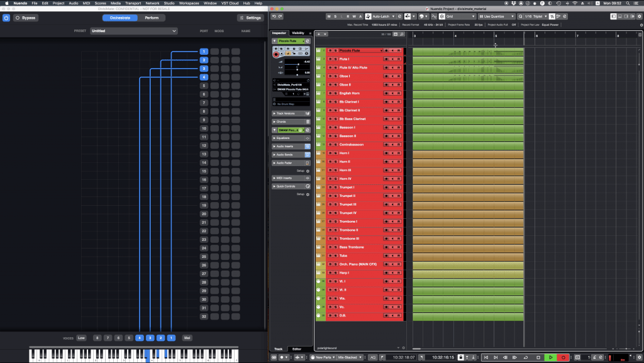Click the Track Versions section icon
Viewport: 644px width, 363px height.
pos(307,113)
